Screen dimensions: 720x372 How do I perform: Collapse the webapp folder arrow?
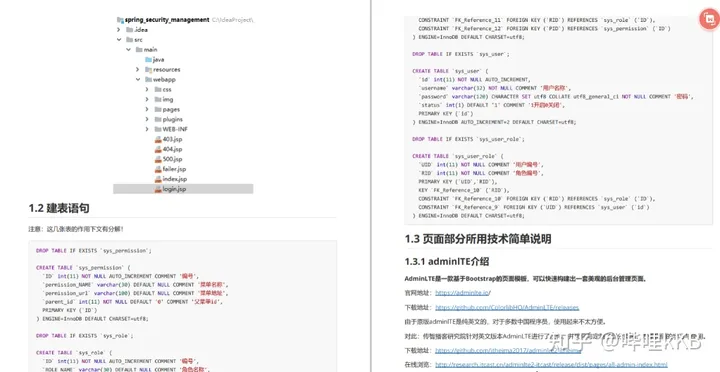coord(137,79)
